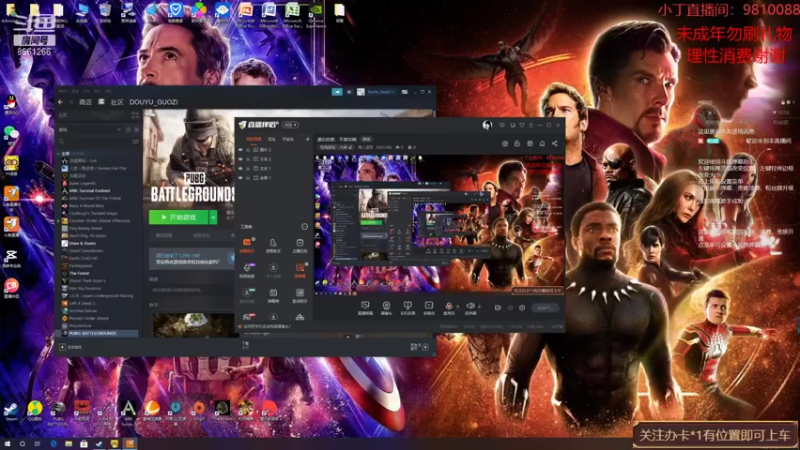Screen dimensions: 800x450
Task: Click the start streaming button
Action: [x=545, y=308]
